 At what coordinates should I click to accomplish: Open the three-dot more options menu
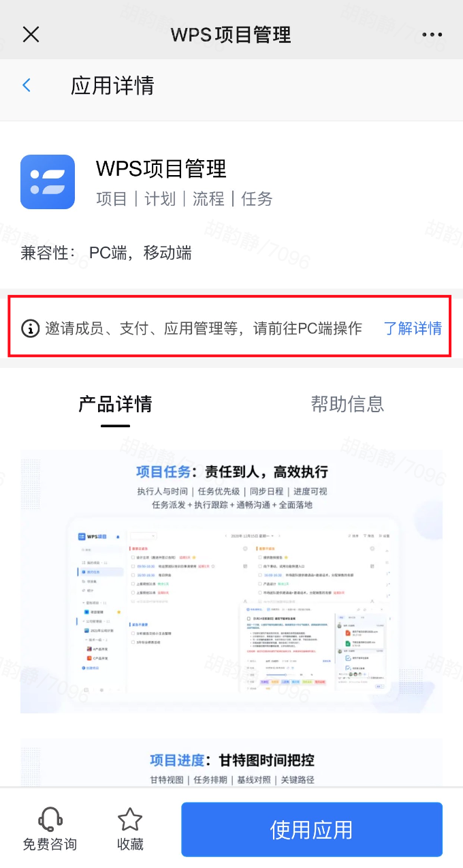click(432, 35)
